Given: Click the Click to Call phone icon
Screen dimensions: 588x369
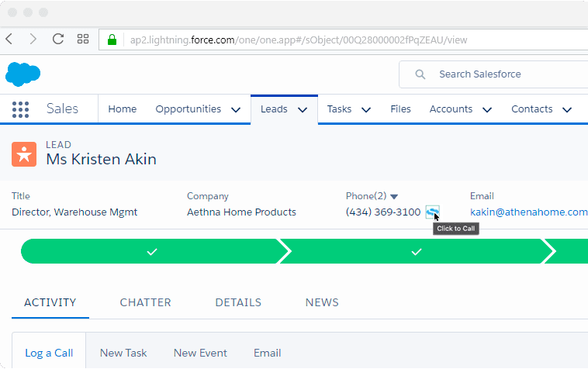Looking at the screenshot, I should pos(432,212).
